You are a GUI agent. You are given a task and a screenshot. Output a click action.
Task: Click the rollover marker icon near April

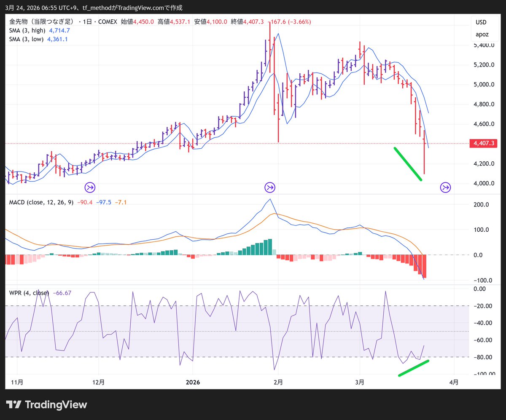pos(446,187)
